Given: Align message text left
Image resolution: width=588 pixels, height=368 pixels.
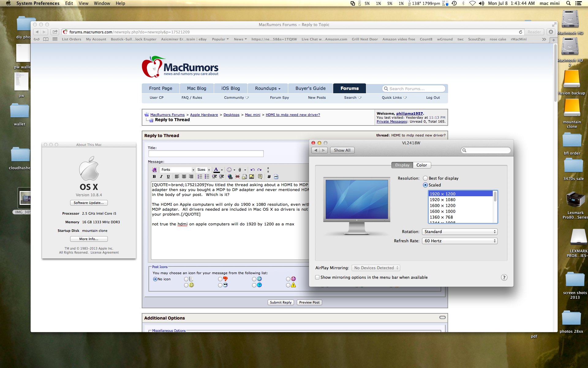Looking at the screenshot, I should pos(177,177).
